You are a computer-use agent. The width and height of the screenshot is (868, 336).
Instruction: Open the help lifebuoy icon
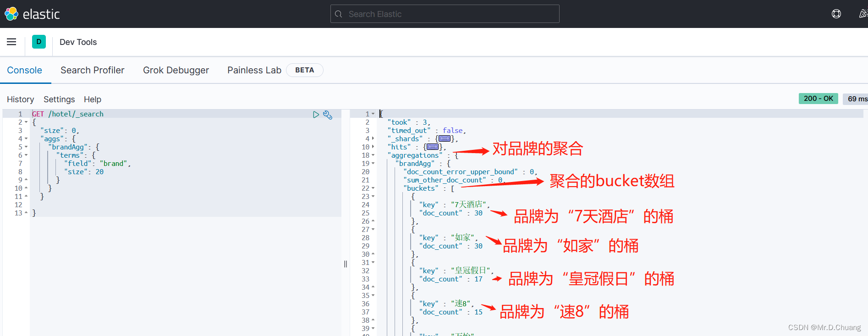836,14
